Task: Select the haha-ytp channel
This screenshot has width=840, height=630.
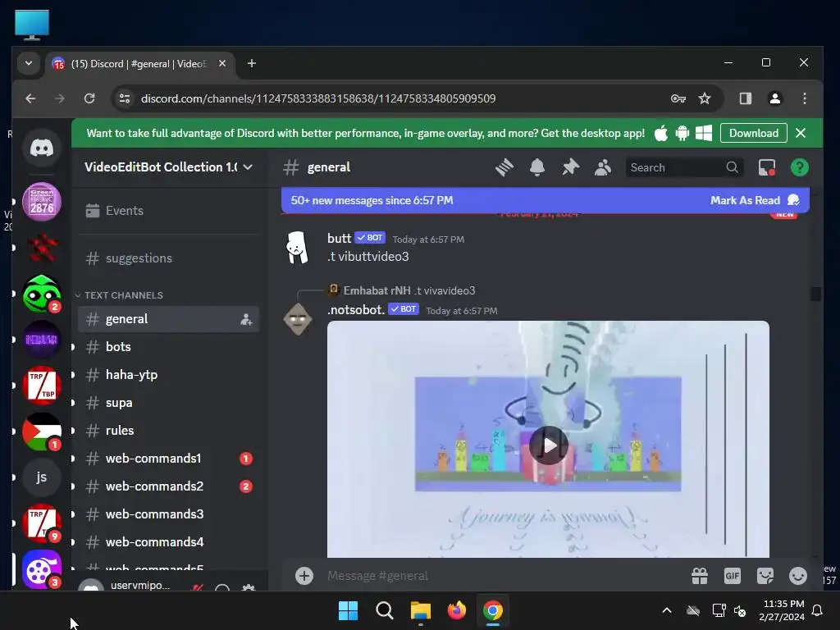Action: 169,375
